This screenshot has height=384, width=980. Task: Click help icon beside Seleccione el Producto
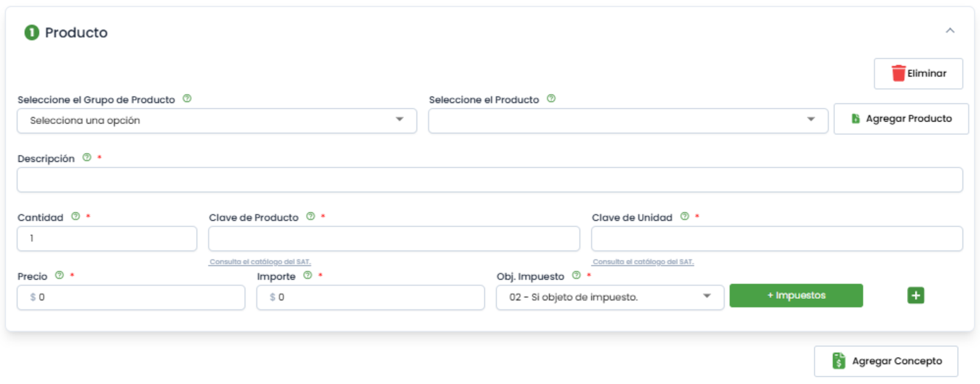pos(551,99)
